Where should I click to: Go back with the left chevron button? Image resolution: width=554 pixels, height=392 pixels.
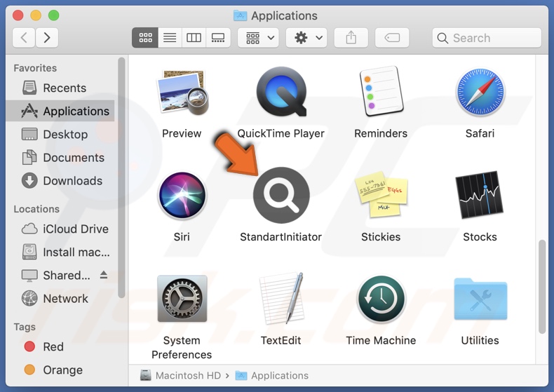click(x=24, y=37)
